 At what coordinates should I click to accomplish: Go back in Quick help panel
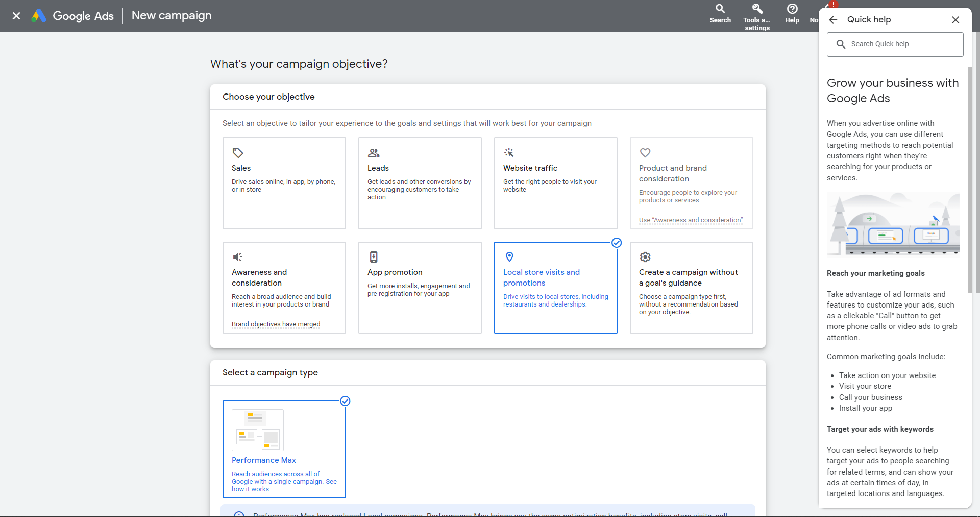[x=834, y=20]
